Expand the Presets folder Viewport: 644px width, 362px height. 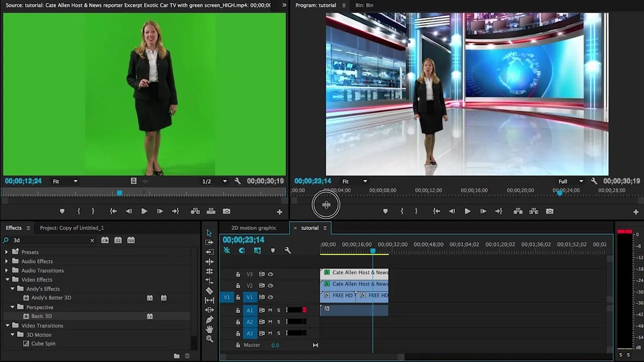7,252
